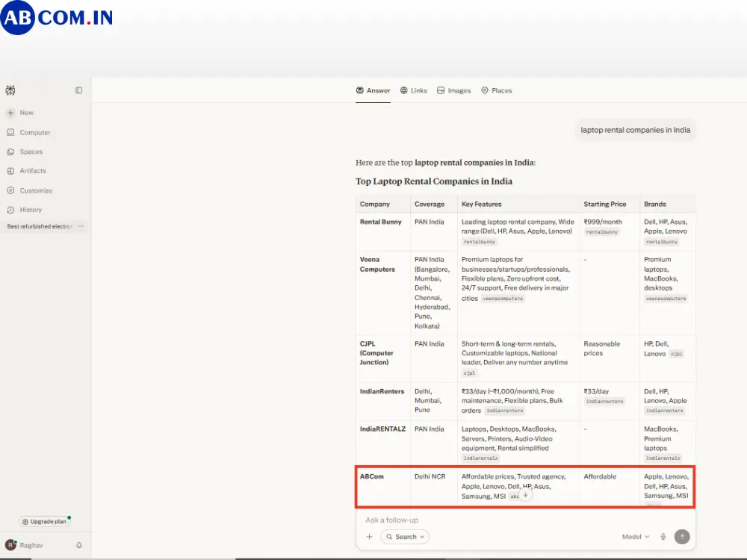
Task: Open veenacomputers source chip in Brands column
Action: [x=666, y=299]
